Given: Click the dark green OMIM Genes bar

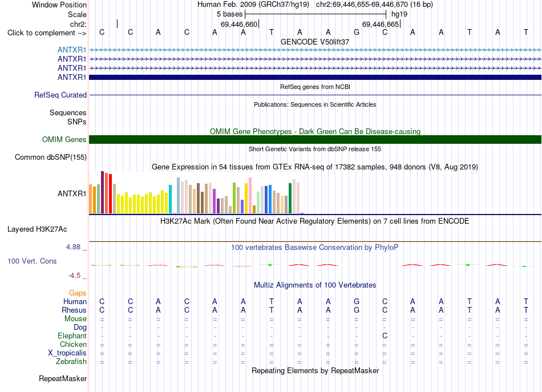Looking at the screenshot, I should tap(315, 139).
